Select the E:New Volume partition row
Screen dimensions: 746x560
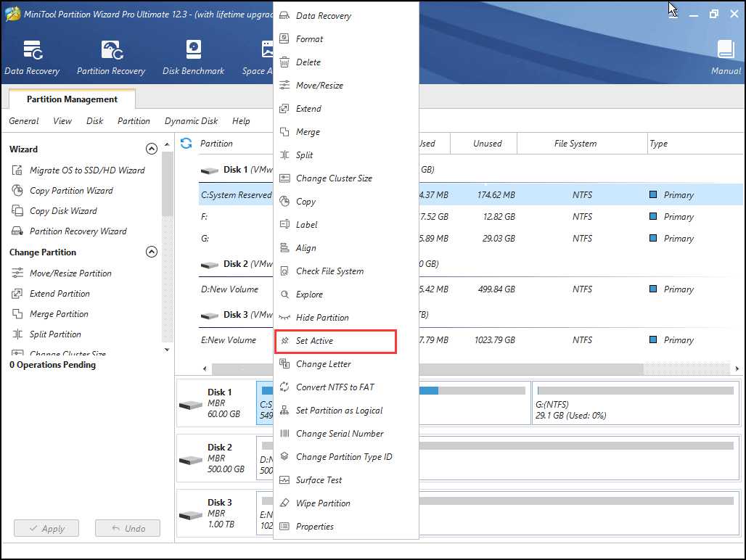coord(471,340)
